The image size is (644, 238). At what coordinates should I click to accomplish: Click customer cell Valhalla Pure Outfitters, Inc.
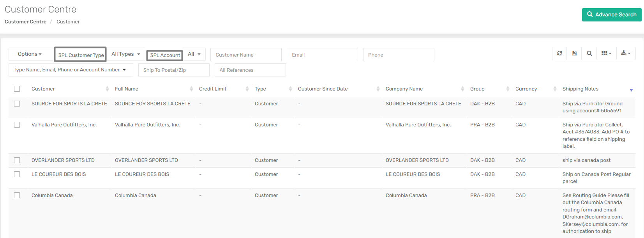(x=64, y=125)
